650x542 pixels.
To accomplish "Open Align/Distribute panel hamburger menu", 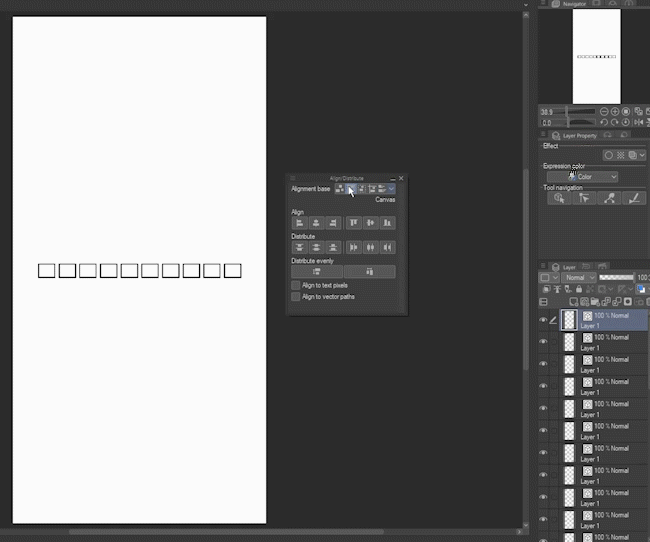I will (x=293, y=178).
